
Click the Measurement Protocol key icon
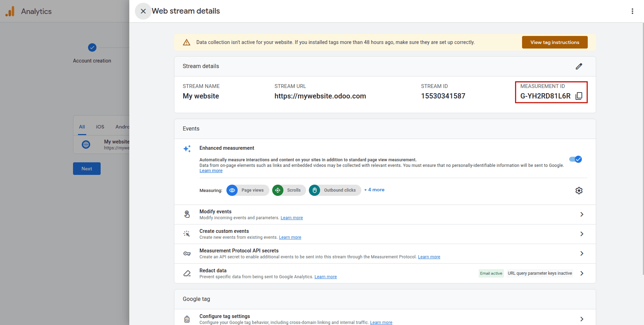click(187, 253)
